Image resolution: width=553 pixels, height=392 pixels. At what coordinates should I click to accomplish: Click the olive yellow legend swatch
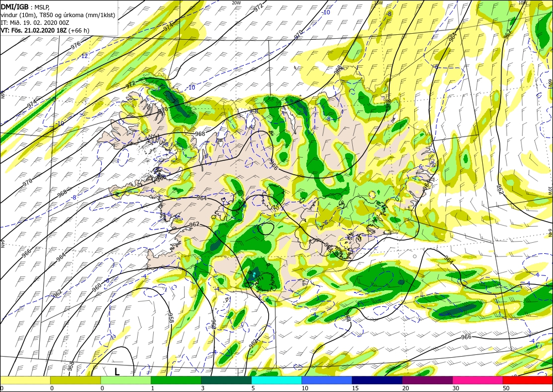tap(75, 380)
